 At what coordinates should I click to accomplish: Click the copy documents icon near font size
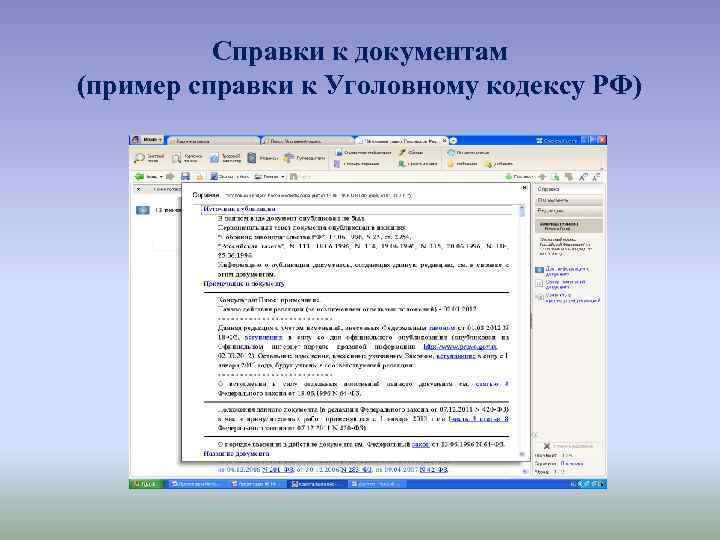[x=569, y=176]
